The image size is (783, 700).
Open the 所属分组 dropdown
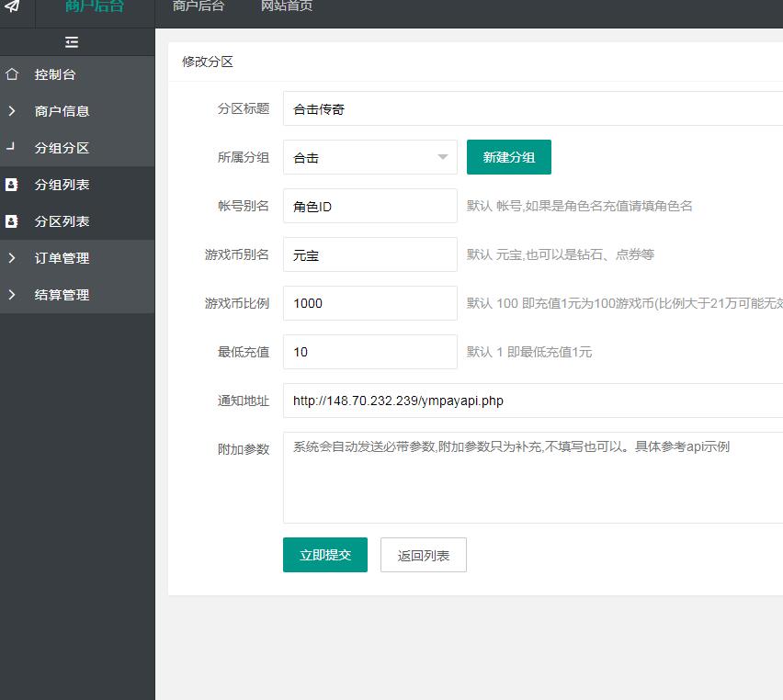(x=369, y=157)
